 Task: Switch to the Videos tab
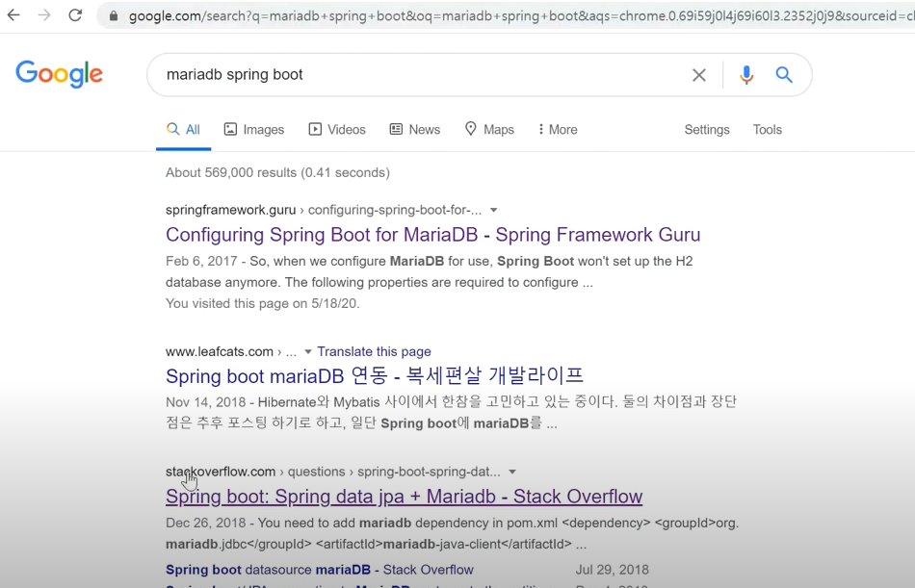(337, 130)
